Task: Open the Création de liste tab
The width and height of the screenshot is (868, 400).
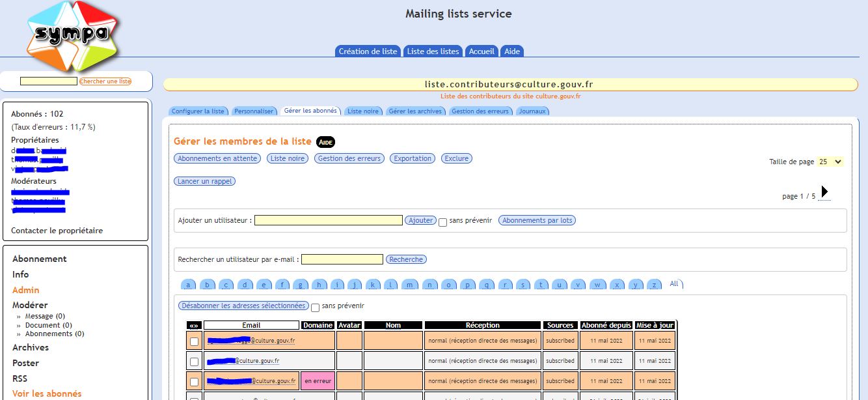Action: [x=368, y=51]
